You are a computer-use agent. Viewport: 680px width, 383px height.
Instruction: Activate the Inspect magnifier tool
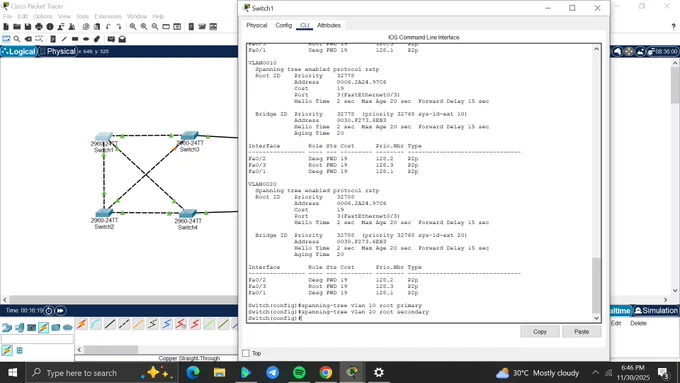point(17,39)
